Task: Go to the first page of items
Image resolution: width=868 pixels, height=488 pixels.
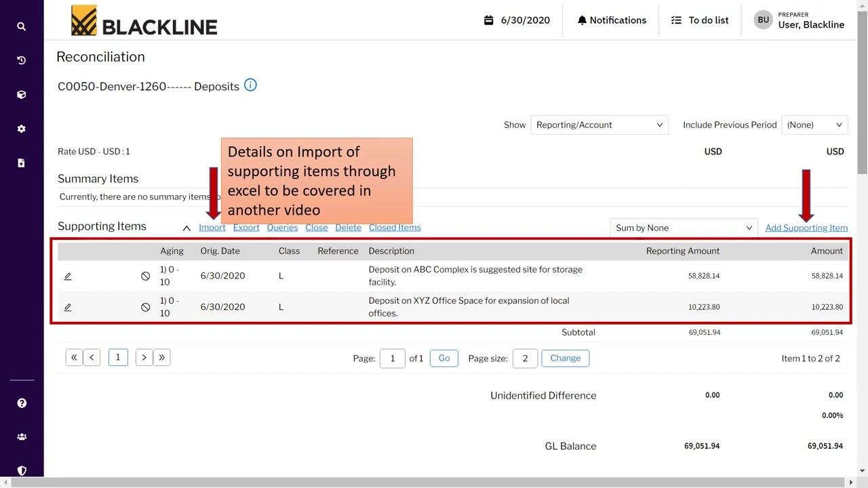Action: [74, 357]
